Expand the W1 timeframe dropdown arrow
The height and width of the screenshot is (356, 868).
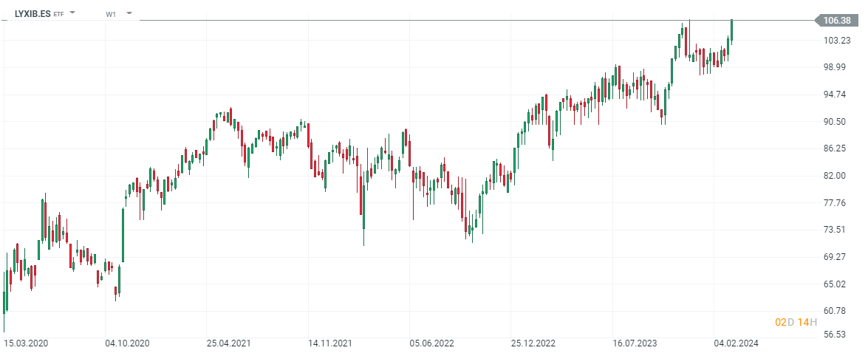(129, 13)
